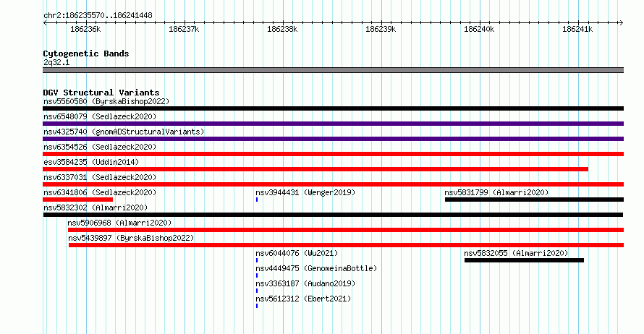Select the red bar of nsv6354526
644x334 pixels.
[x=333, y=154]
